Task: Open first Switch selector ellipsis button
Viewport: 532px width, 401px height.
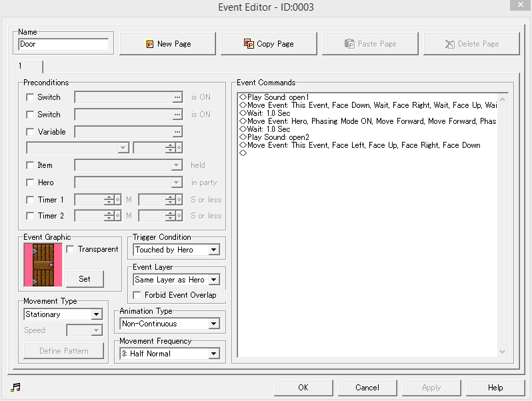Action: click(177, 97)
